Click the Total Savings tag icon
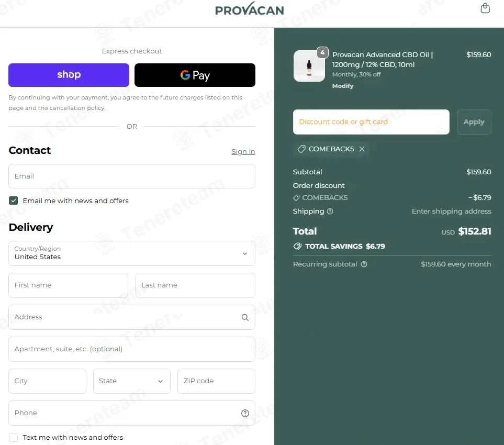 coord(297,246)
